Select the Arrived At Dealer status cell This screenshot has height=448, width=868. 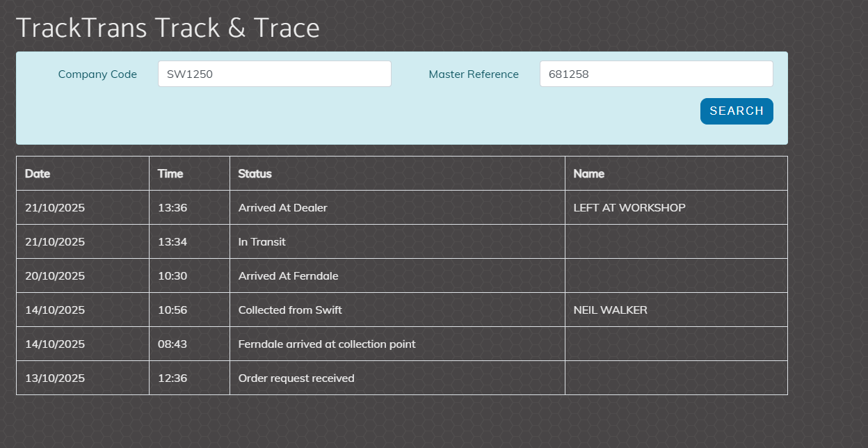(282, 208)
